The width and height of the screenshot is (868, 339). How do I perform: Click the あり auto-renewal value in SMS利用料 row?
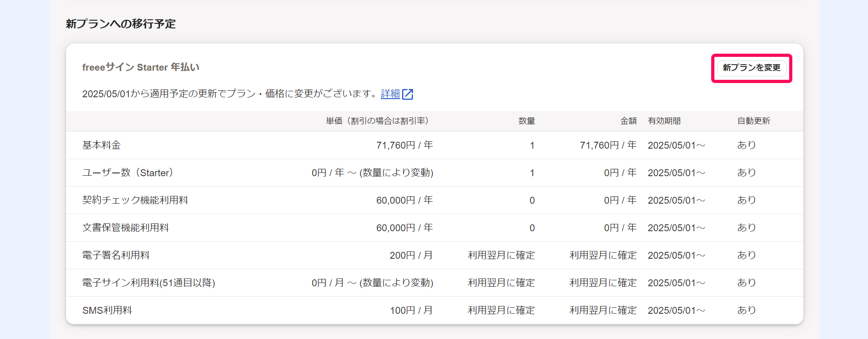[746, 311]
